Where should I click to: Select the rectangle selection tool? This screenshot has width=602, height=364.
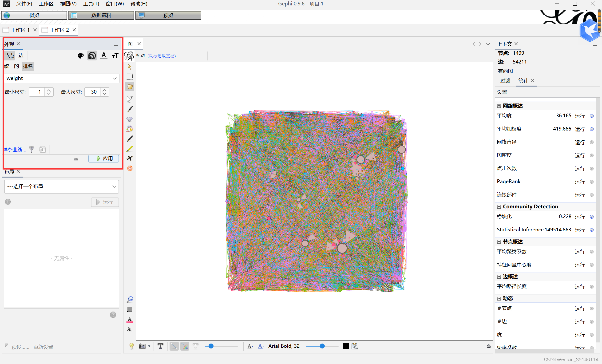(x=130, y=77)
